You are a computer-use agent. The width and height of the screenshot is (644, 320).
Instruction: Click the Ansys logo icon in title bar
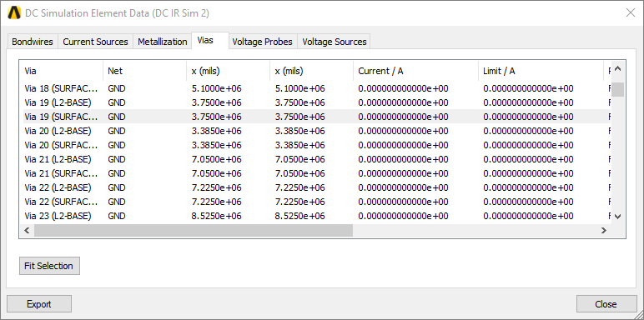(14, 13)
